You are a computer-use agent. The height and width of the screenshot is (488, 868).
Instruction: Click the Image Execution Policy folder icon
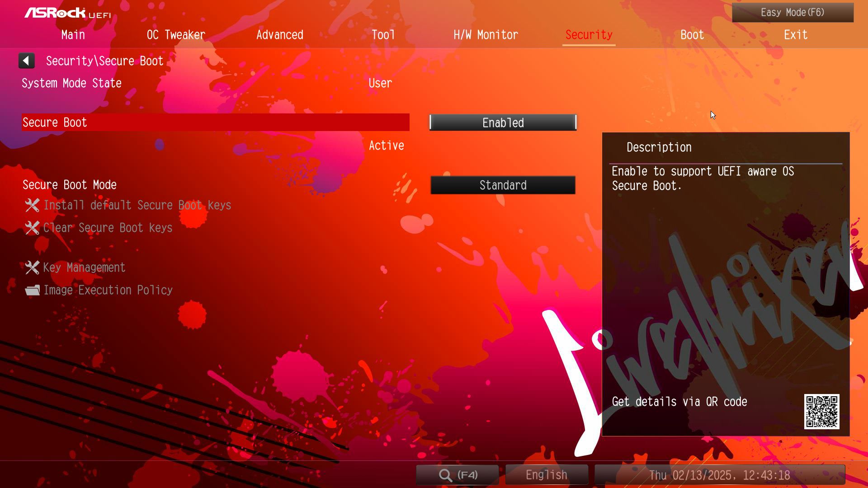[x=32, y=290]
